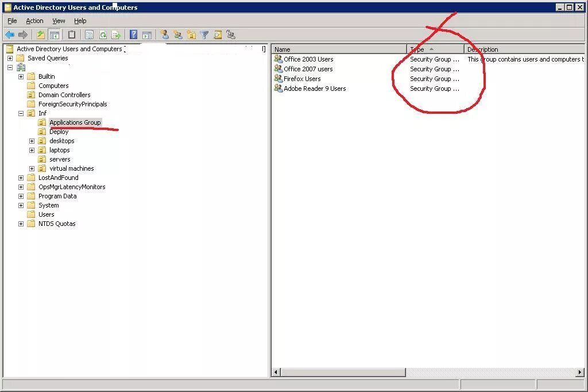Click the Saved Queries folder icon
The width and height of the screenshot is (588, 392).
pyautogui.click(x=20, y=58)
